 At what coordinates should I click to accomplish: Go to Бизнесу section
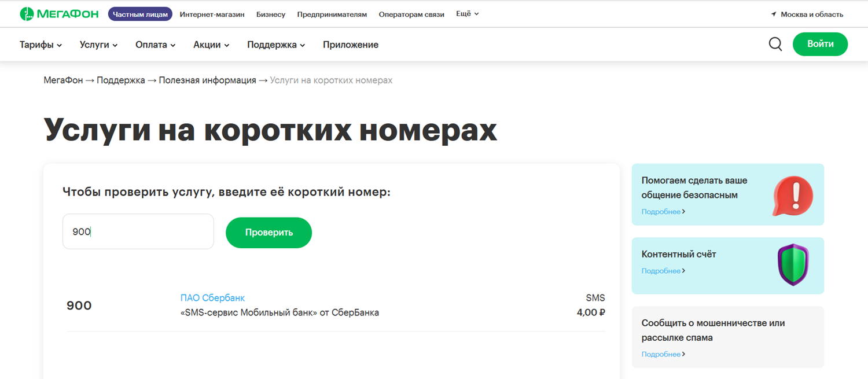pos(271,14)
